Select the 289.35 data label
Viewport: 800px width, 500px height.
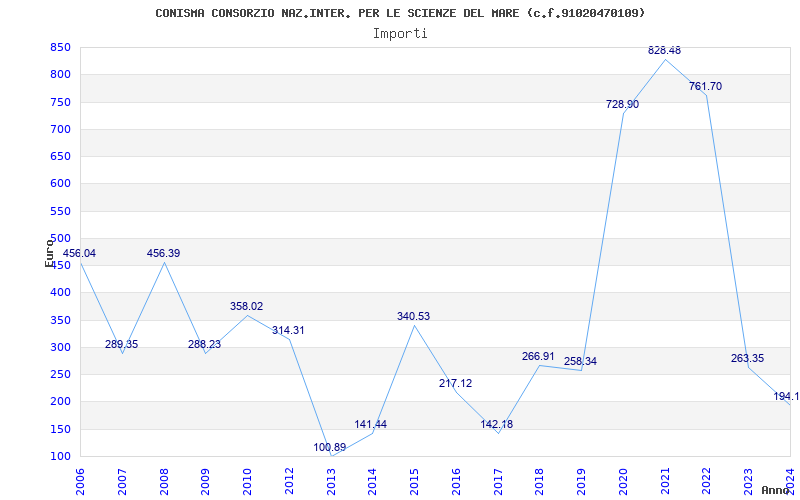pyautogui.click(x=121, y=344)
